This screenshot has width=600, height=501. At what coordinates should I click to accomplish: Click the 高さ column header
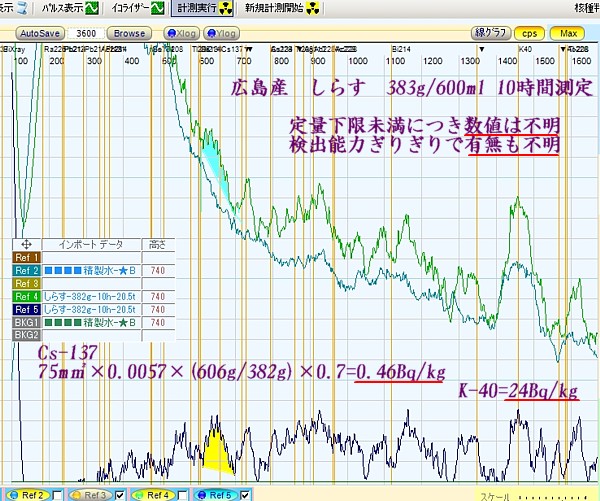coord(158,244)
